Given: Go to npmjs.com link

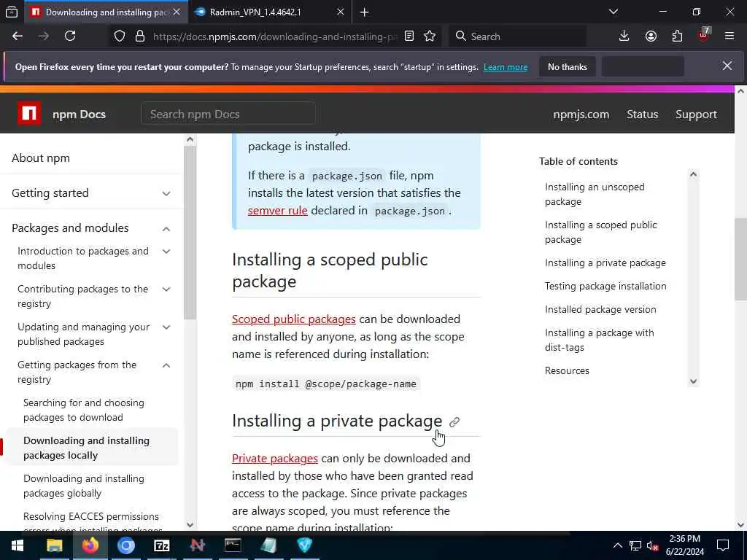Looking at the screenshot, I should [581, 114].
